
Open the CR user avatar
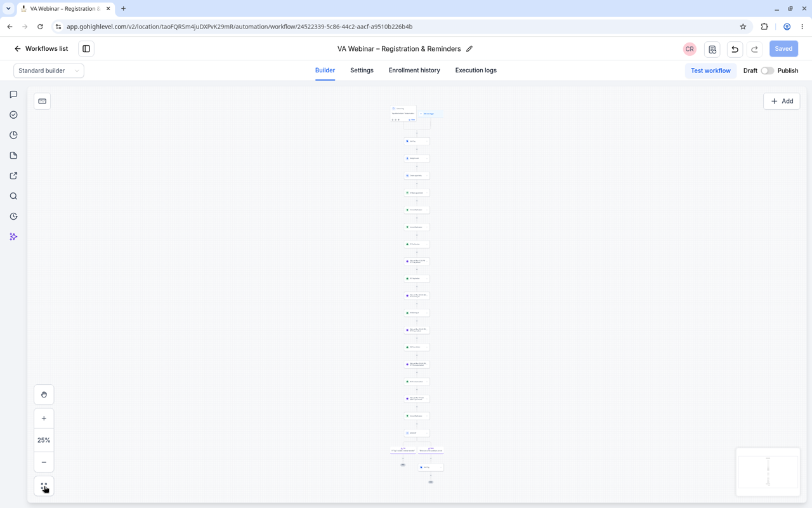pyautogui.click(x=690, y=49)
